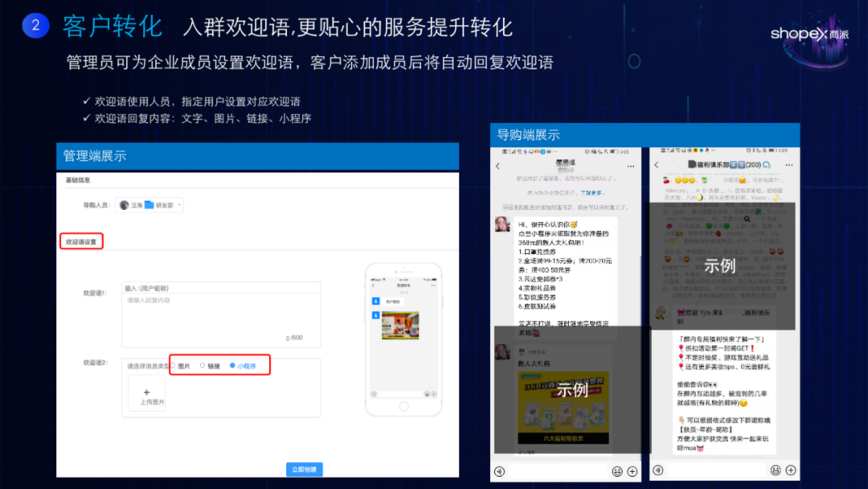Image resolution: width=868 pixels, height=489 pixels.
Task: Select the 欢迎语设置 section tab
Action: click(x=81, y=241)
